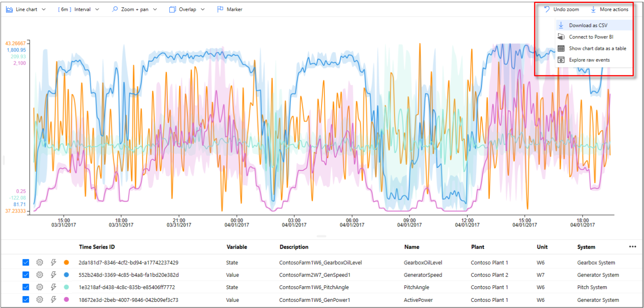The width and height of the screenshot is (644, 308).
Task: Uncheck the GearboxOilLevel series checkbox
Action: click(25, 262)
